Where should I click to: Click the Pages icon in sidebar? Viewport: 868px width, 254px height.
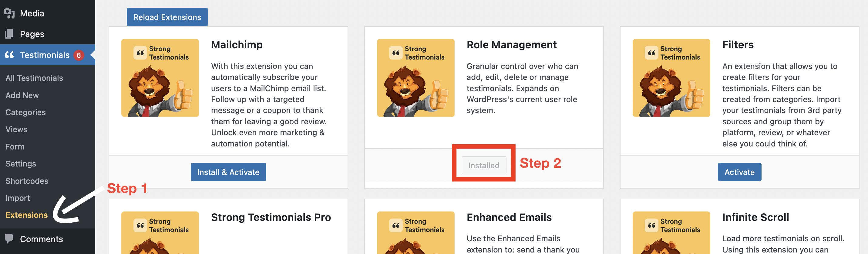coord(9,34)
